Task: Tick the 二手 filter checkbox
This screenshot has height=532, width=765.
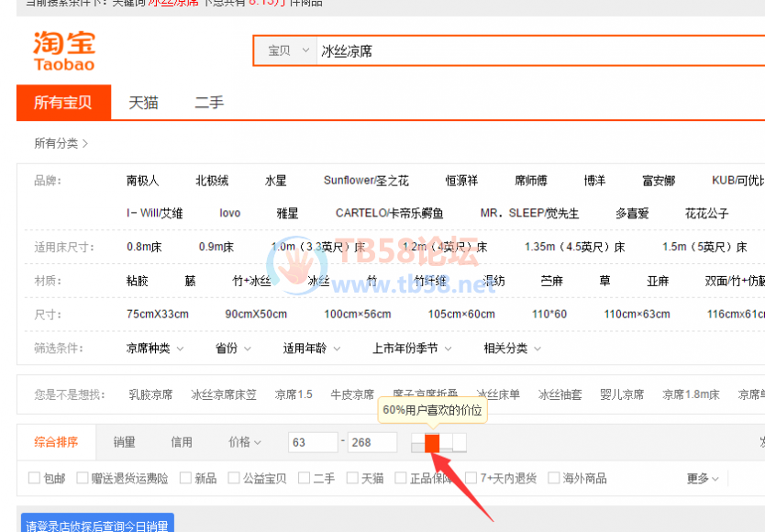Action: tap(304, 478)
